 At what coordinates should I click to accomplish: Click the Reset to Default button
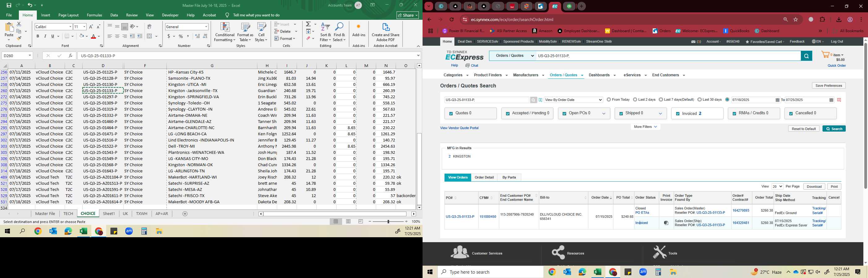[804, 129]
